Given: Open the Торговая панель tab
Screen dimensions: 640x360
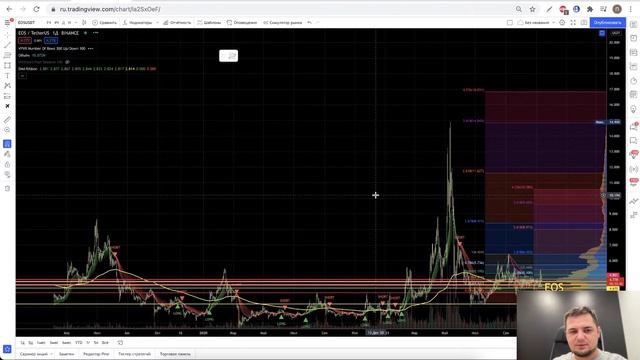Looking at the screenshot, I should coord(175,354).
